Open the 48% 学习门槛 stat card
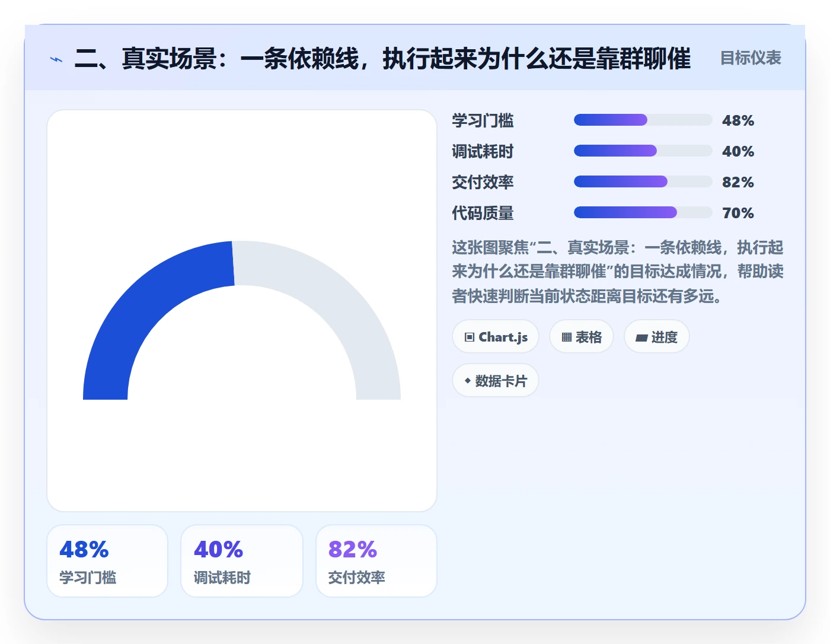The width and height of the screenshot is (830, 644). coord(107,561)
